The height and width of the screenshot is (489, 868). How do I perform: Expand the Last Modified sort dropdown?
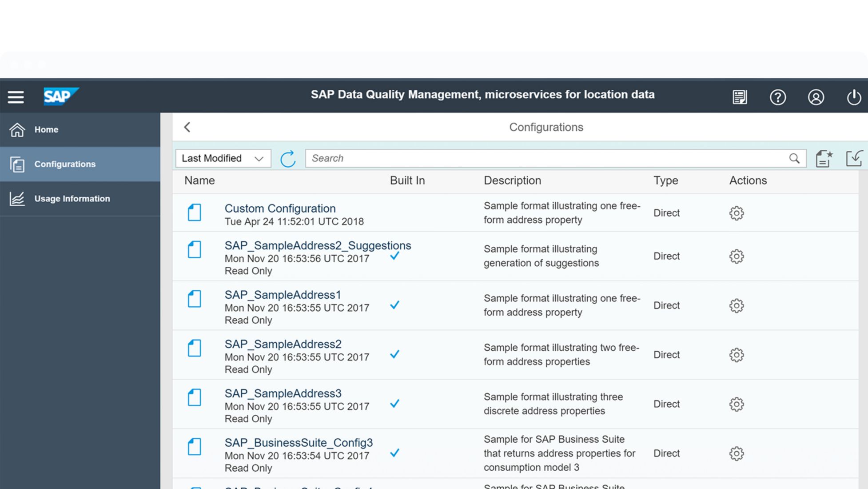(x=223, y=159)
